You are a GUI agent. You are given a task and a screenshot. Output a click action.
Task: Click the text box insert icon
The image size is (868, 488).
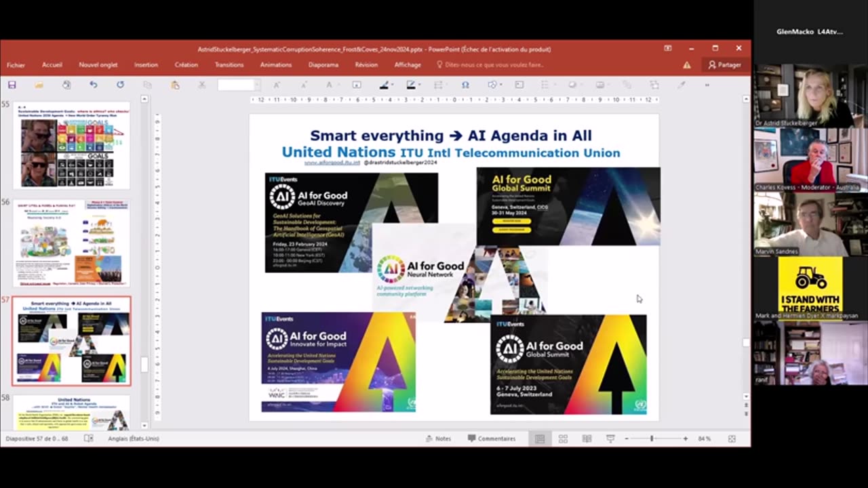pyautogui.click(x=357, y=85)
